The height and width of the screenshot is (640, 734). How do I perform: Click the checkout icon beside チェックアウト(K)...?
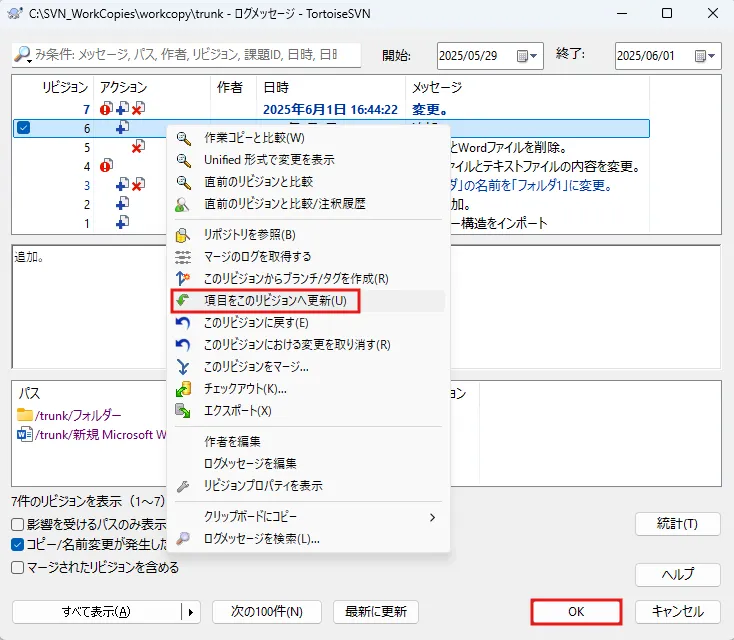pyautogui.click(x=183, y=389)
